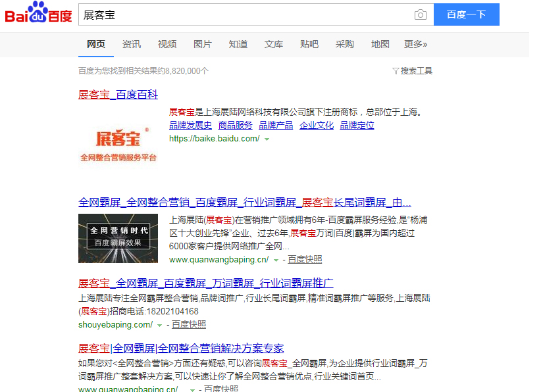Open the 企业文化 sublink
The height and width of the screenshot is (392, 543).
point(317,125)
